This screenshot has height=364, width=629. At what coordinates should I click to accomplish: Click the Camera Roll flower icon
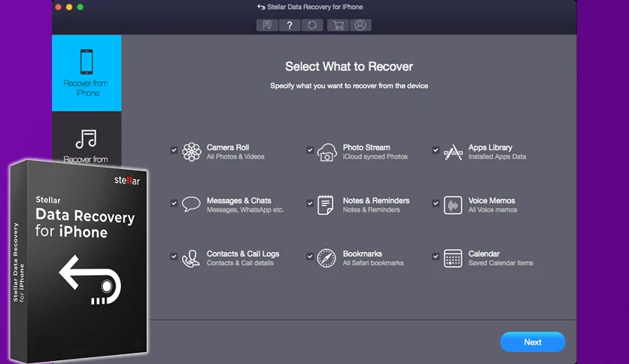coord(191,152)
